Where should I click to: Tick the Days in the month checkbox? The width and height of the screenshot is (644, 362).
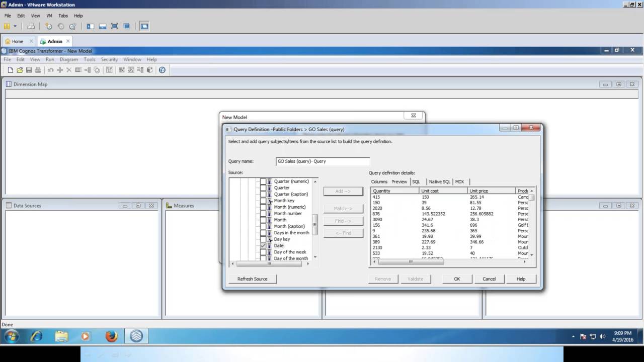(x=263, y=233)
